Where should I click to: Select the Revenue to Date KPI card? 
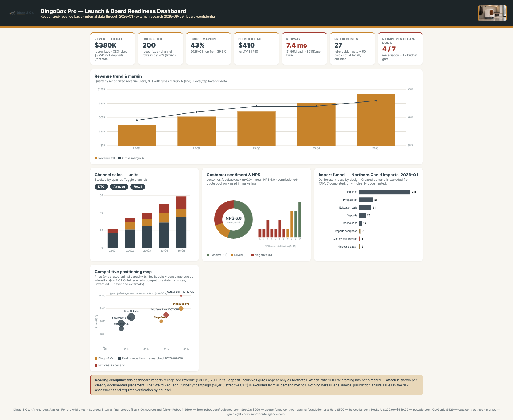[x=112, y=49]
